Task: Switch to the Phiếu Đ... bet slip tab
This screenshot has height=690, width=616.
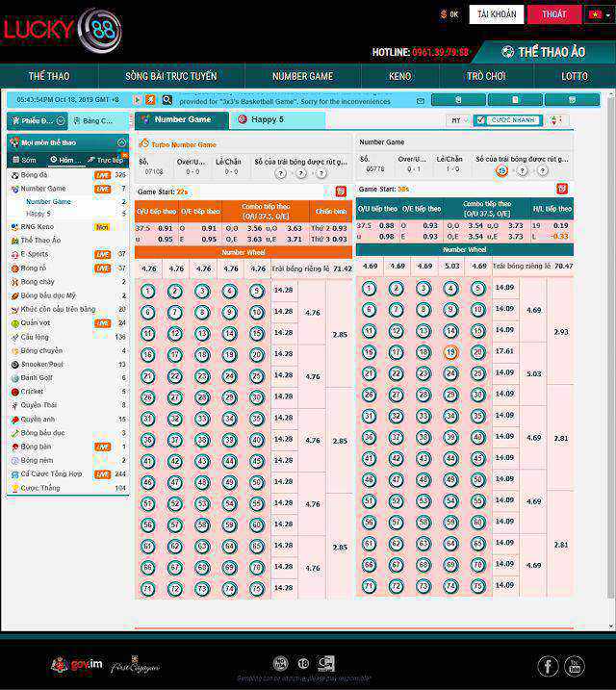Action: coord(38,120)
